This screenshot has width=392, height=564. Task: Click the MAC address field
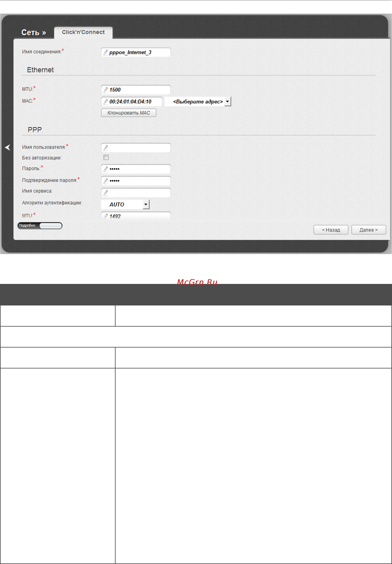coord(132,101)
